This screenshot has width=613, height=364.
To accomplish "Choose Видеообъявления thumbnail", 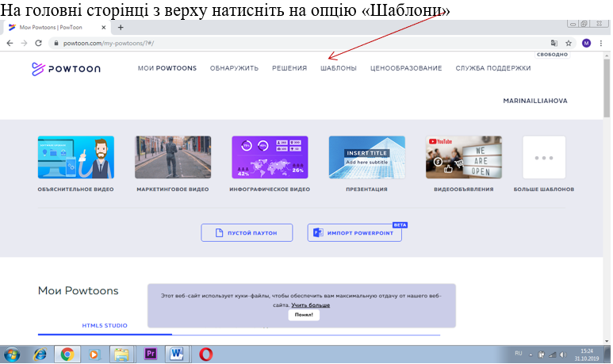I will pos(464,157).
